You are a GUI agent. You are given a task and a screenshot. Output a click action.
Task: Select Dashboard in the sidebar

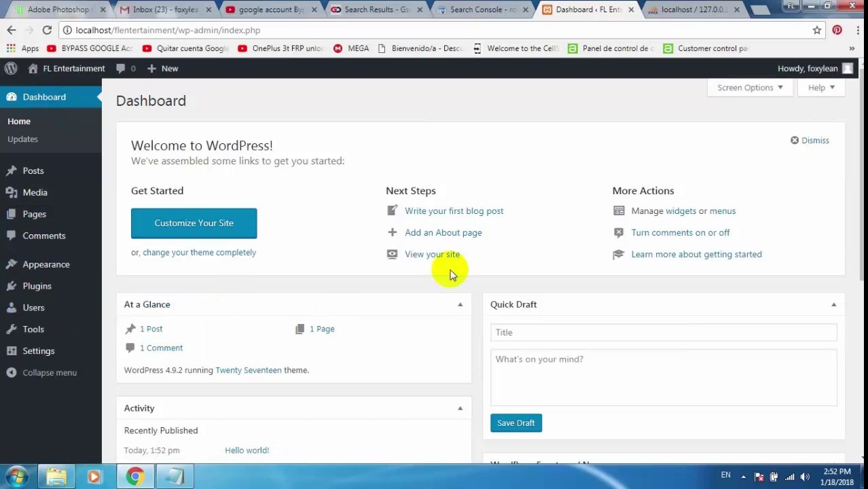pos(51,97)
